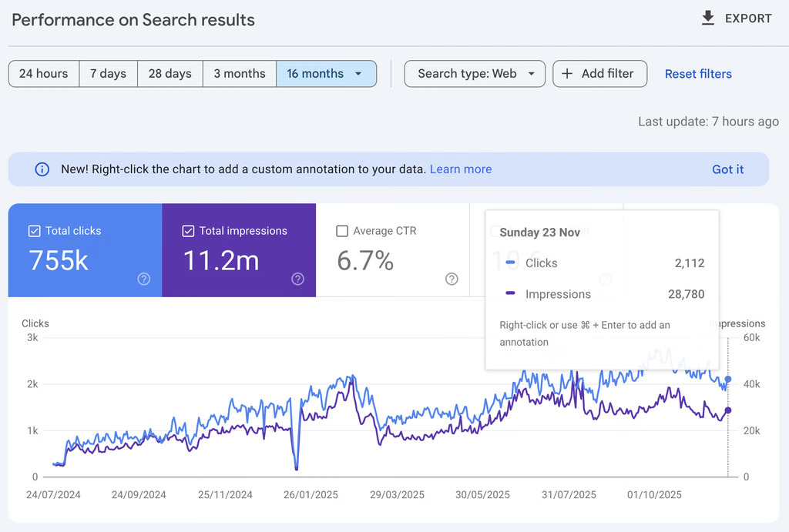Switch to the 24 hours range
The width and height of the screenshot is (789, 532).
point(43,74)
